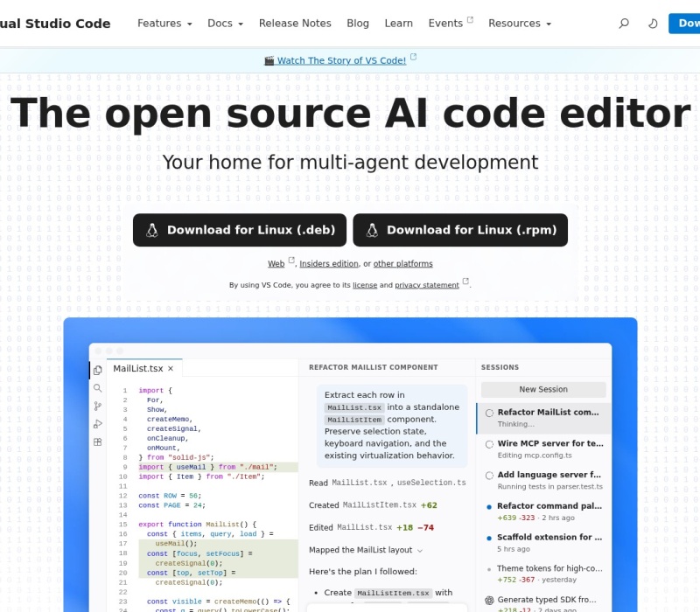Select the Search magnifier icon in activity bar
Screen dimensions: 700x612
tap(98, 388)
